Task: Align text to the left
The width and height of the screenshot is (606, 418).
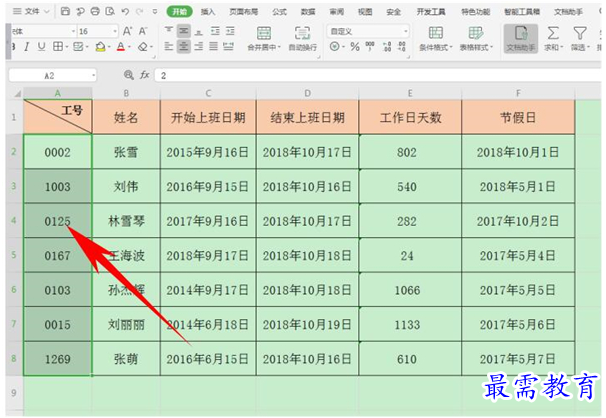Action: tap(169, 47)
